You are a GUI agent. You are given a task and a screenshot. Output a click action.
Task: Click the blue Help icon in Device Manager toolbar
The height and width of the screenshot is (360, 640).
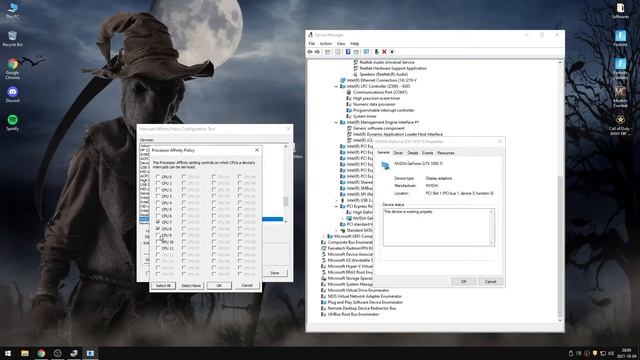point(348,52)
